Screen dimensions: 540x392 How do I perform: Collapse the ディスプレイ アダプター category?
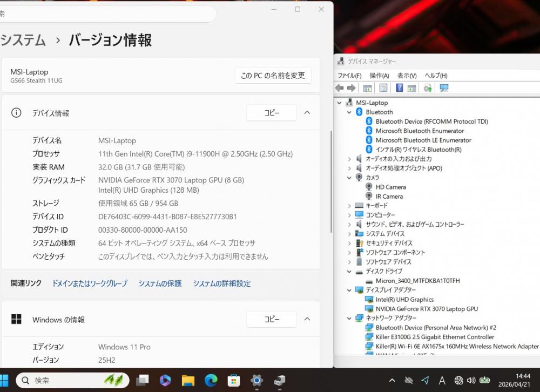(x=349, y=290)
